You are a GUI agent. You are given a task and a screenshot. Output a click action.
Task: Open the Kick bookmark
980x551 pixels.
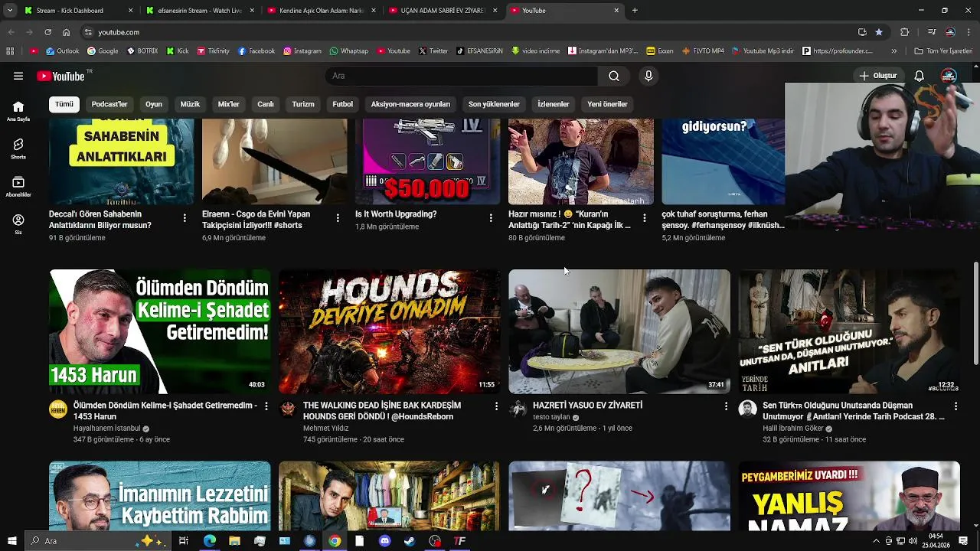pos(178,51)
